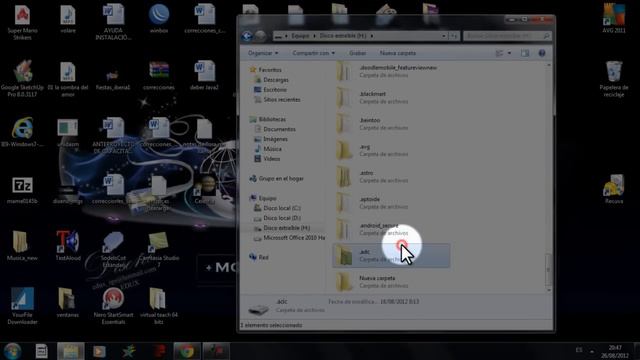This screenshot has height=360, width=640.
Task: Click the file list vertical scrollbar thumb
Action: [549, 269]
